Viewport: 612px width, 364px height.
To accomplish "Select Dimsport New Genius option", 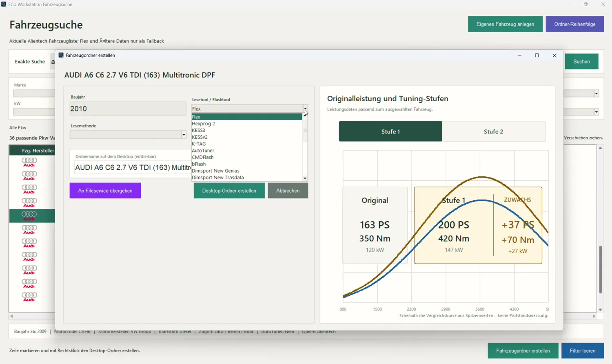I will (247, 171).
